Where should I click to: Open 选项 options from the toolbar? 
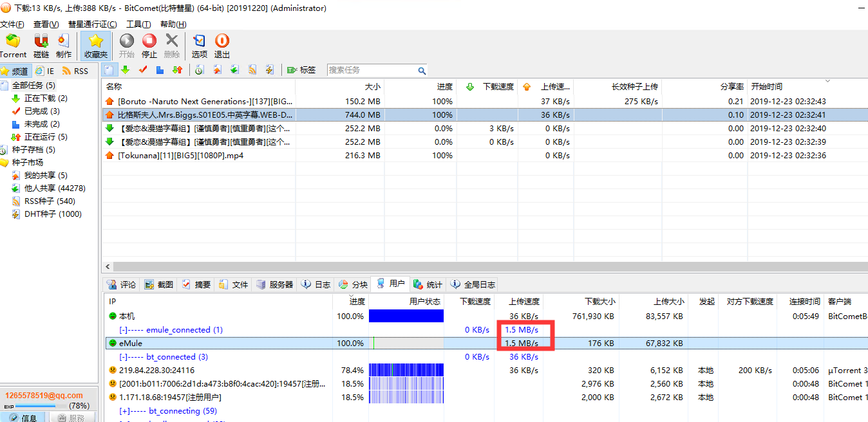tap(200, 46)
